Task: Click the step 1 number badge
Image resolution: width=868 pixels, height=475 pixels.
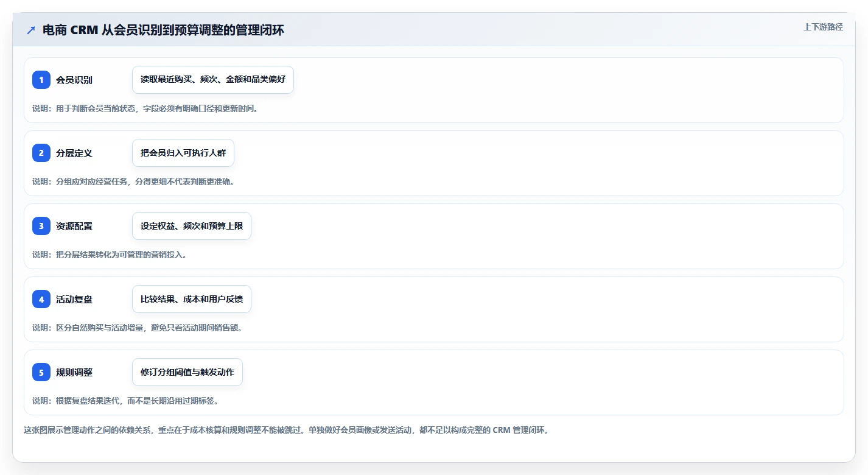Action: point(41,80)
